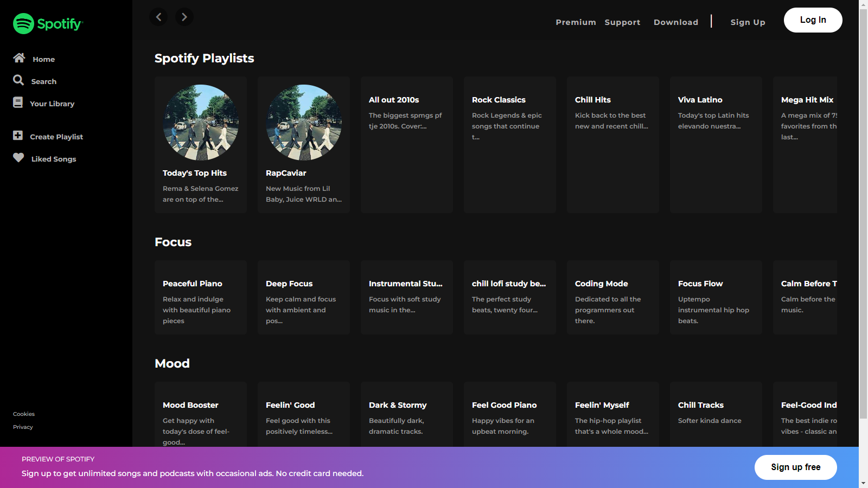Screen dimensions: 868x488
Task: Open Home via house icon
Action: click(19, 57)
